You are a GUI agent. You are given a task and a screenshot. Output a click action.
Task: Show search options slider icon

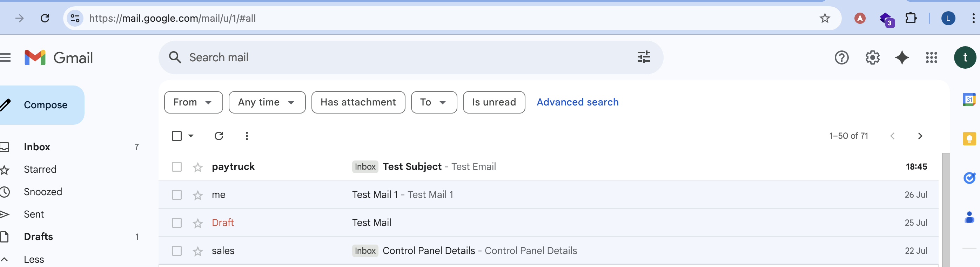point(644,57)
